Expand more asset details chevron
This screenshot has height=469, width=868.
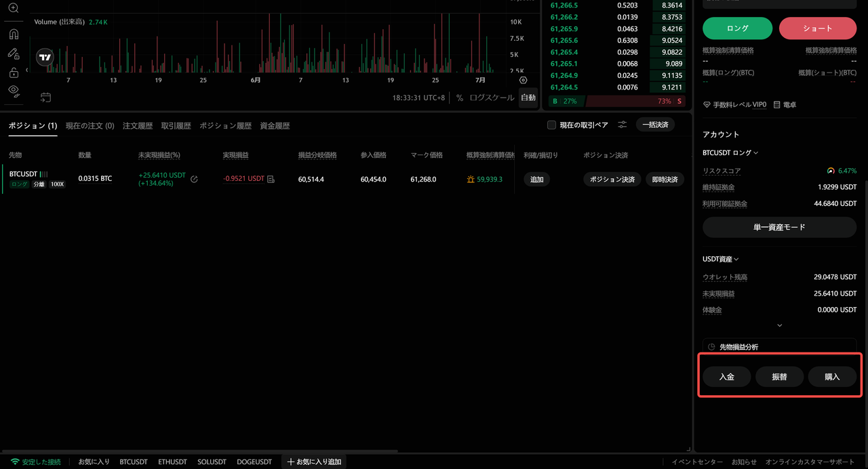(779, 325)
